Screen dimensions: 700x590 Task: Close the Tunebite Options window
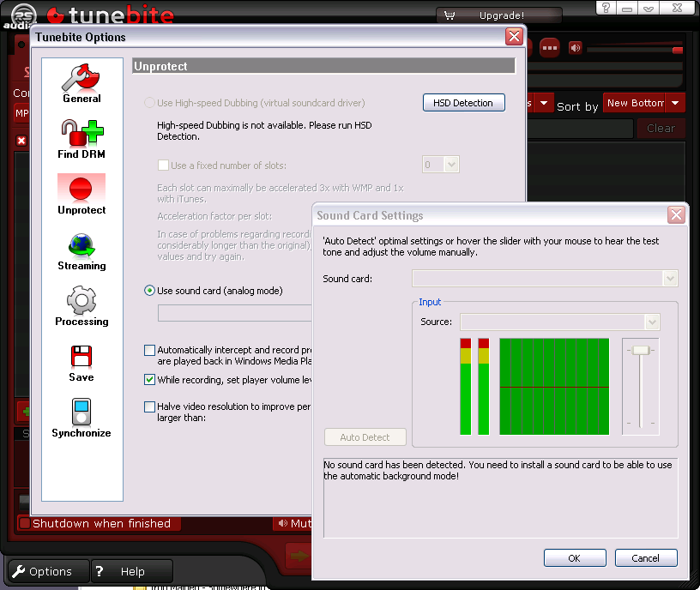(515, 37)
